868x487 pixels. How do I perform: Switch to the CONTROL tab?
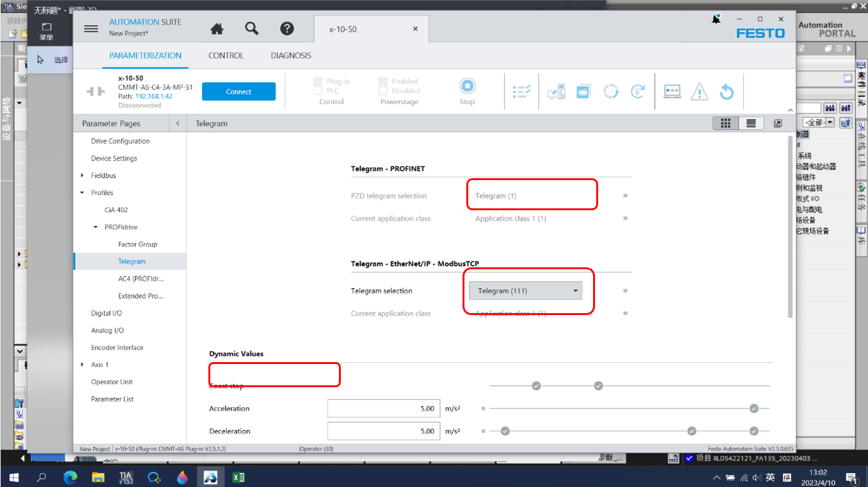click(226, 55)
